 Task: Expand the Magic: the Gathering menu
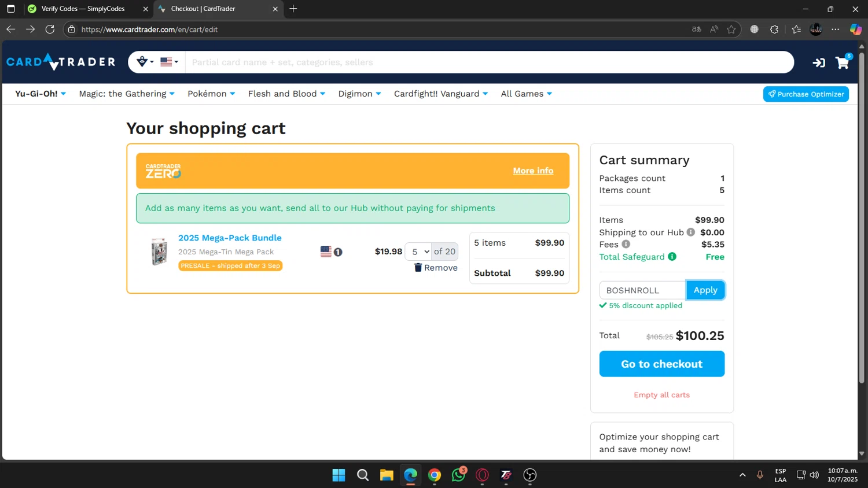point(127,94)
